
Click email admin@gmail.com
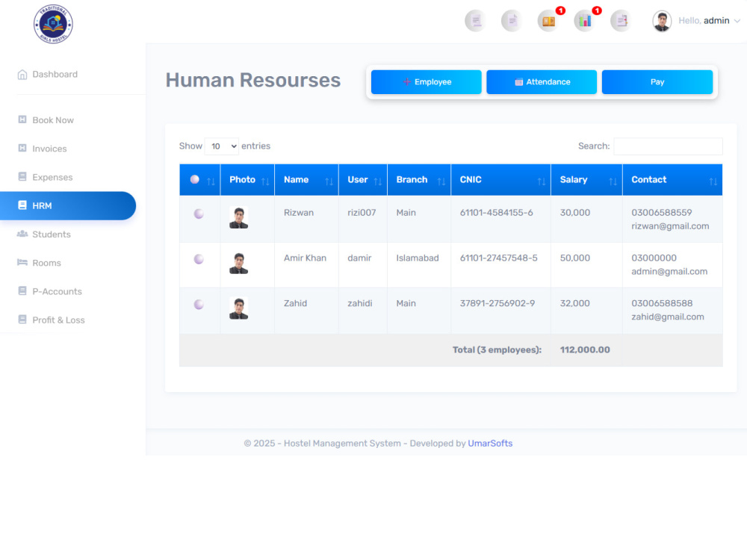coord(669,272)
